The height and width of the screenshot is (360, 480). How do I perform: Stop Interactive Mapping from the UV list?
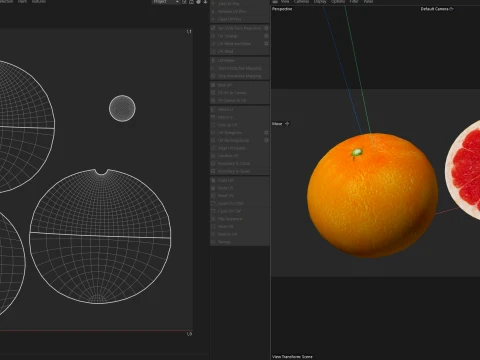tap(239, 76)
